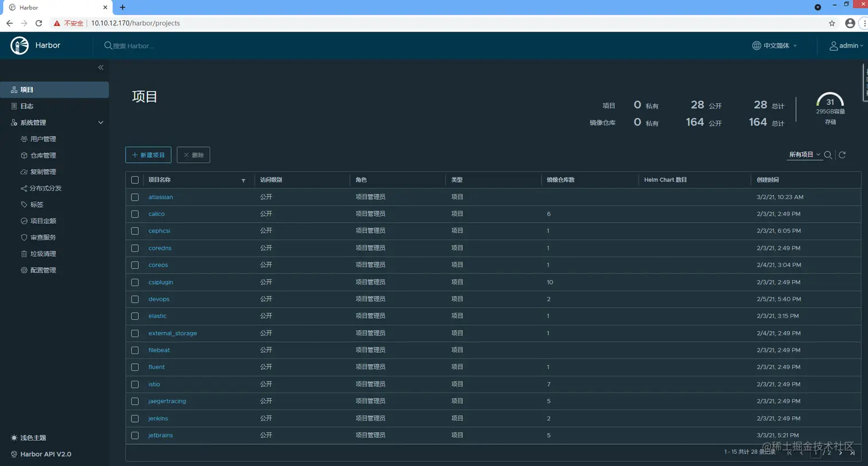Jump to last page of projects
The image size is (868, 466).
[852, 453]
